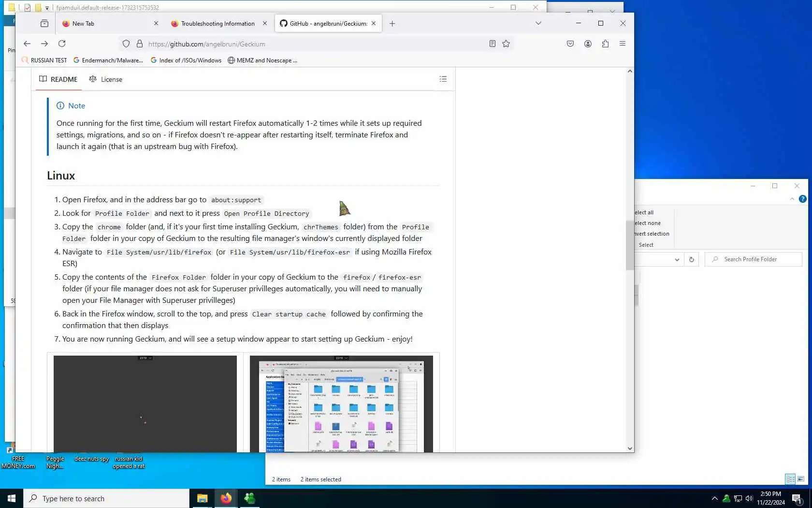Switch Explorer to large icons view

click(801, 479)
